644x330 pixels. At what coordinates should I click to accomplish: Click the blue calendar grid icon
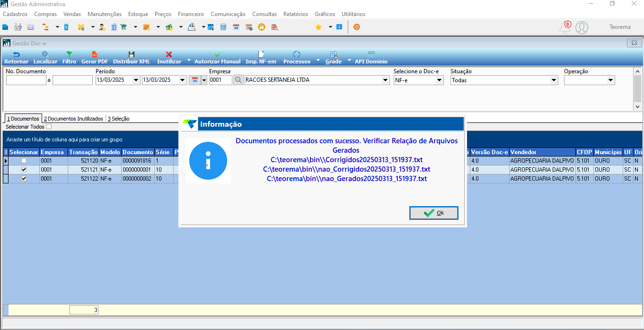pos(211,27)
